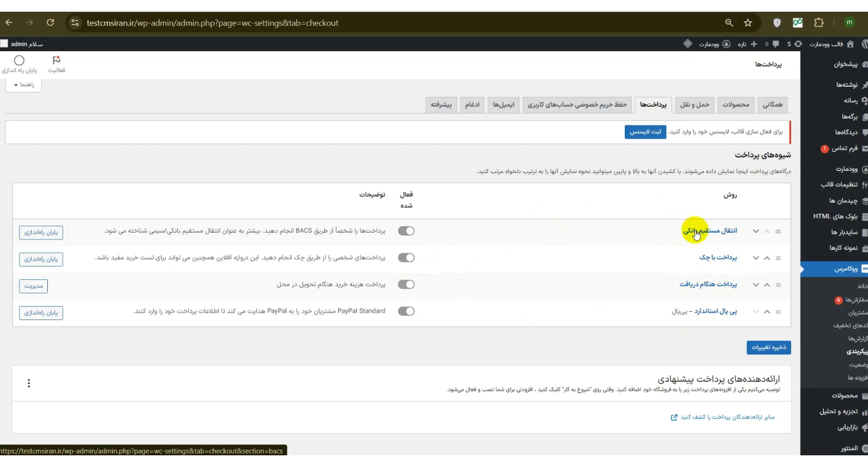
Task: Open the browser zoom magnifier icon
Action: click(729, 23)
